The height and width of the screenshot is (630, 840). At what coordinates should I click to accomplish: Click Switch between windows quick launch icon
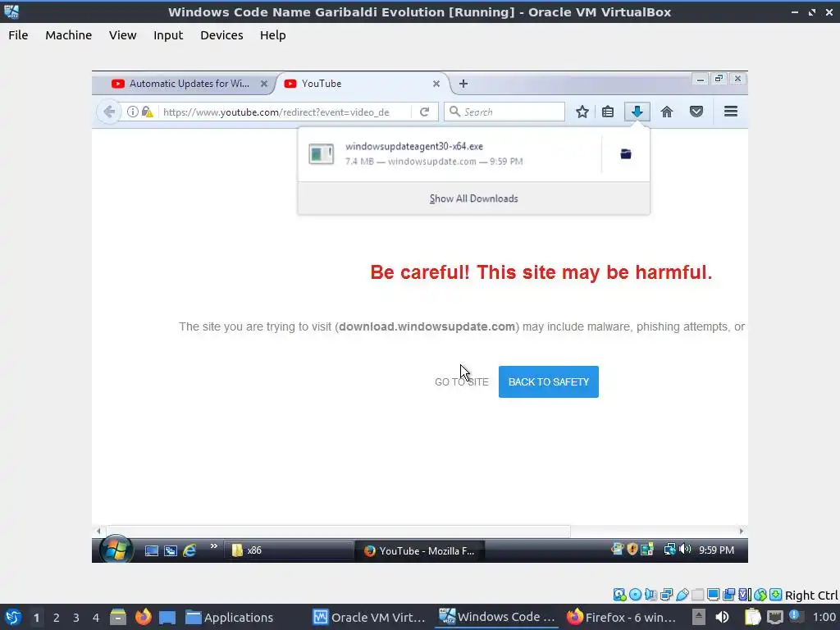171,550
